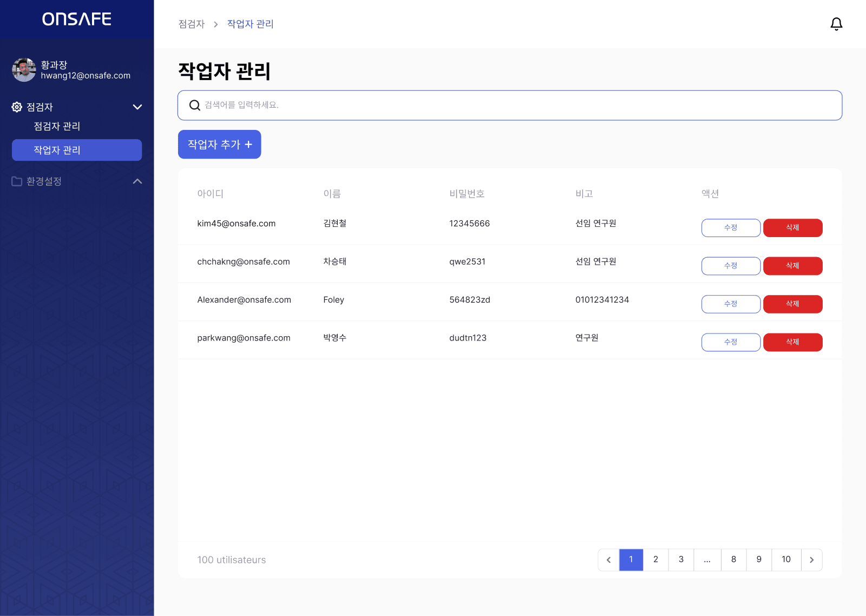Click the ONSAFE logo
Viewport: 866px width, 616px height.
[x=76, y=19]
